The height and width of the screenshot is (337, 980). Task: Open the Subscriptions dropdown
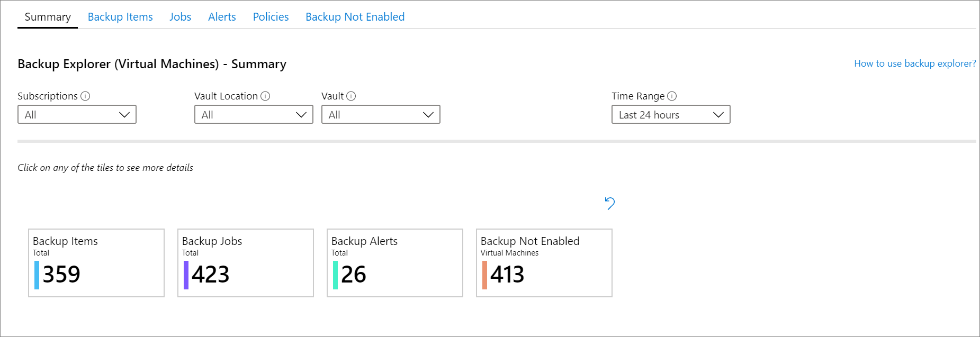pyautogui.click(x=77, y=115)
